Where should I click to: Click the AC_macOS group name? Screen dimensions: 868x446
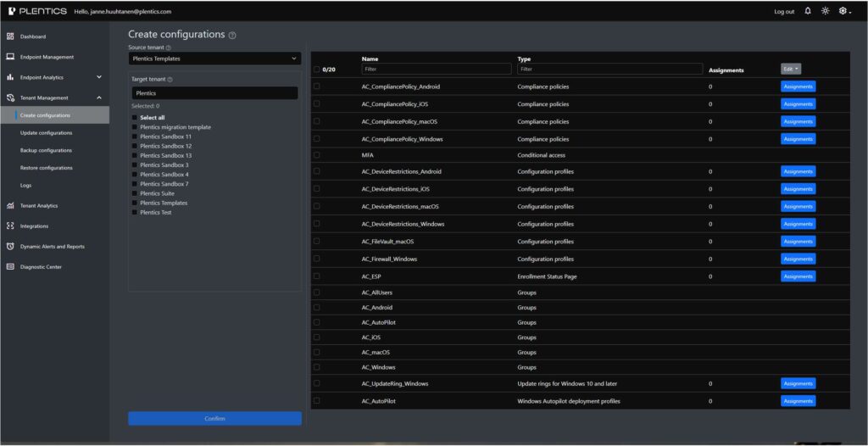tap(376, 352)
